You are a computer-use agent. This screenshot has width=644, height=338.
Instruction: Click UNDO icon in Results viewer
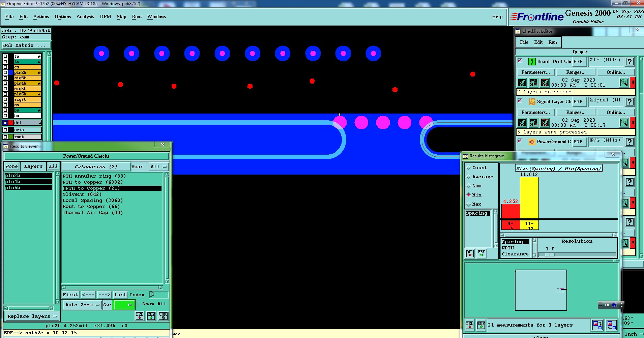[163, 316]
